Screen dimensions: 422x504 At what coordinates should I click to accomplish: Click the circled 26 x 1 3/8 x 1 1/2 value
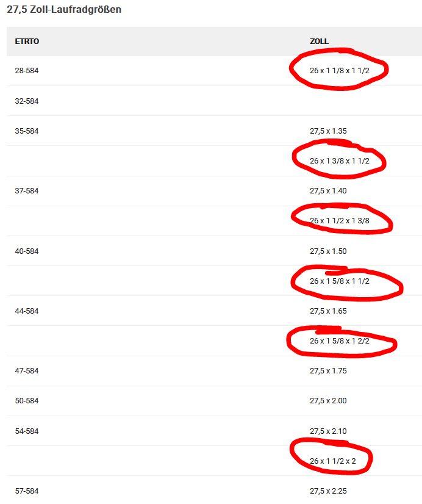click(x=339, y=160)
